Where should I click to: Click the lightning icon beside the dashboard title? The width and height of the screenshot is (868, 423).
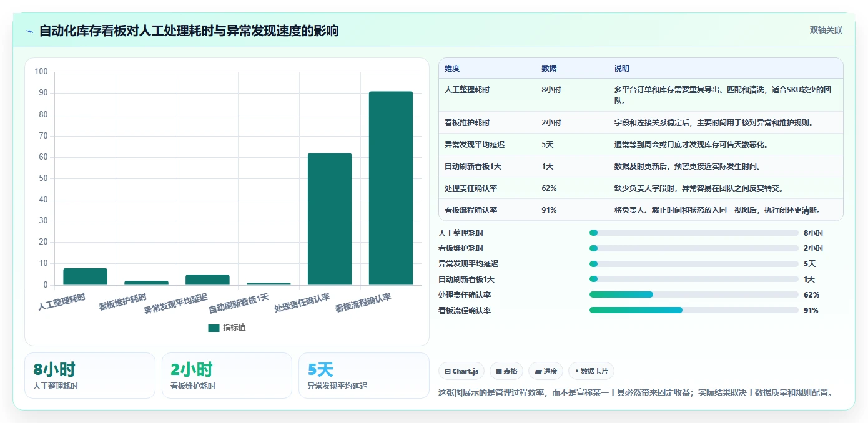pos(30,31)
